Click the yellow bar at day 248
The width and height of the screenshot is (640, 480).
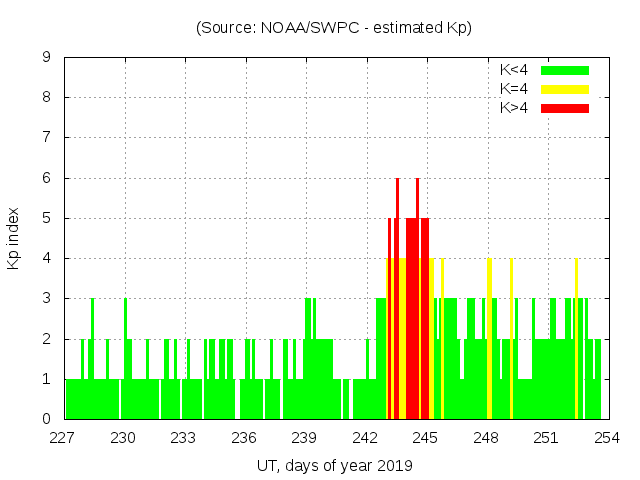[489, 340]
